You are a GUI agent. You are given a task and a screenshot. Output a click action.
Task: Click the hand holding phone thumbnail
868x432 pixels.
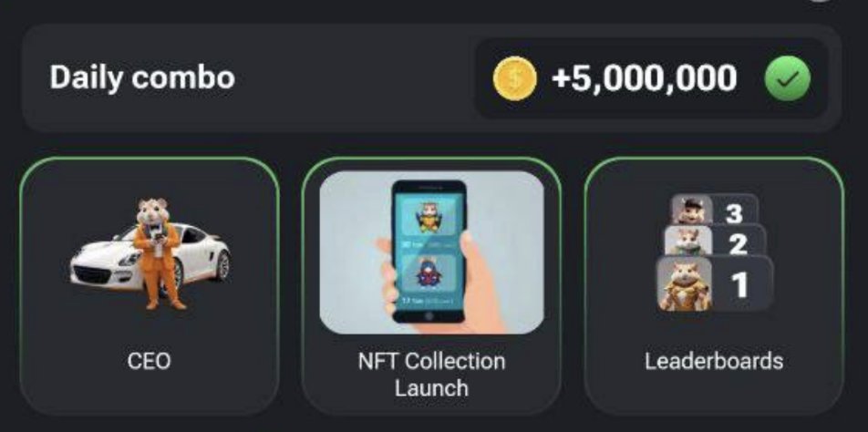[432, 252]
